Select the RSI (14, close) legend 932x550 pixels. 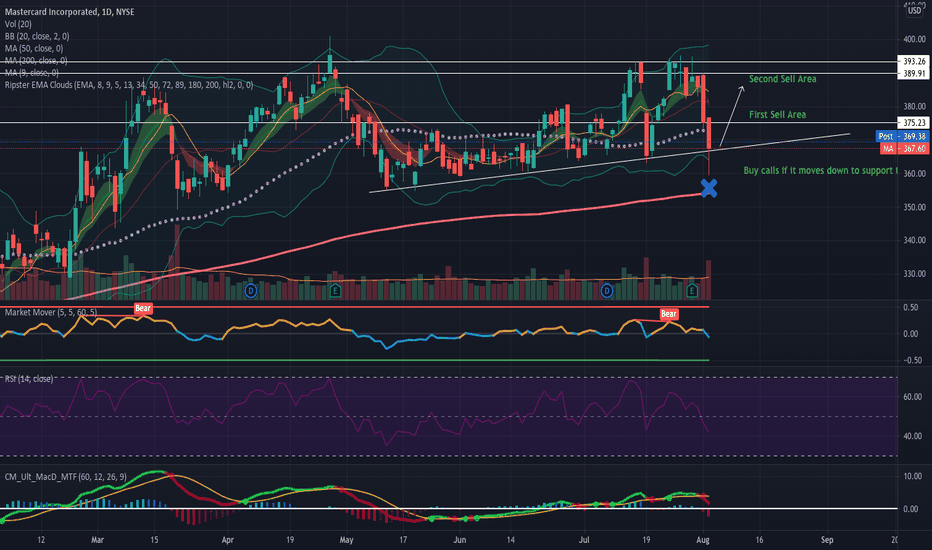coord(29,379)
